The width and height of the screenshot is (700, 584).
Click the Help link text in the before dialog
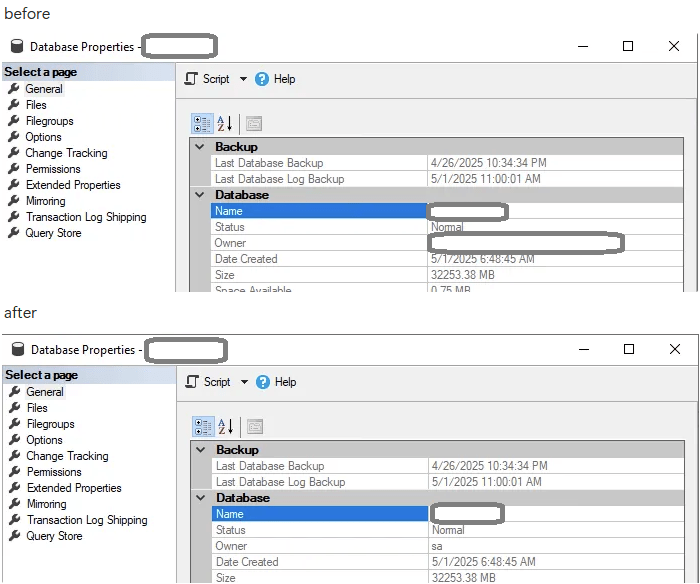coord(284,79)
